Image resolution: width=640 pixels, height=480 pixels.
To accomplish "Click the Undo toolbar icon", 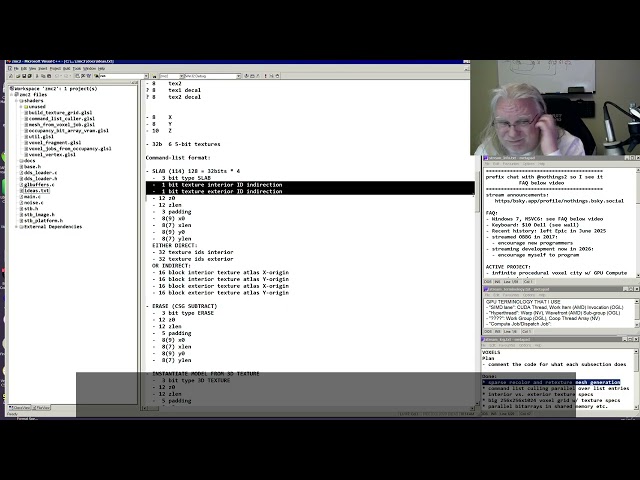I will click(57, 76).
